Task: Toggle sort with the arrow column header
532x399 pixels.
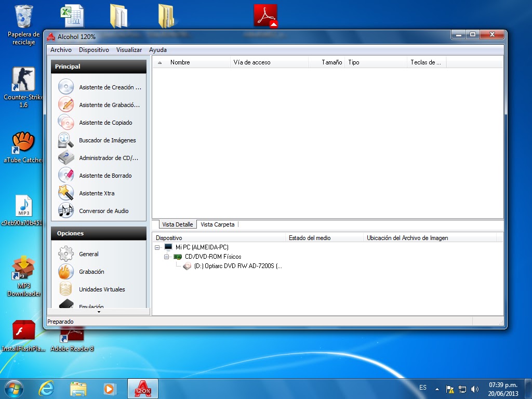Action: (160, 62)
